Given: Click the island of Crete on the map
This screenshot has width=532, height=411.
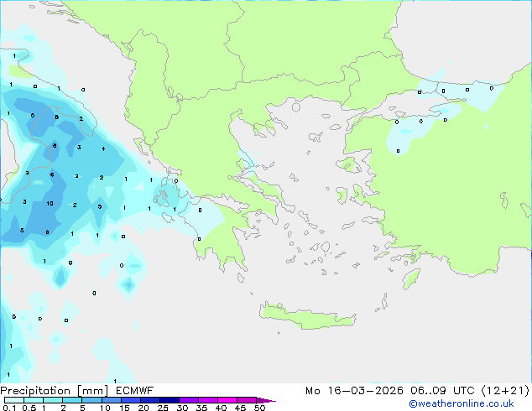Looking at the screenshot, I should click(307, 317).
